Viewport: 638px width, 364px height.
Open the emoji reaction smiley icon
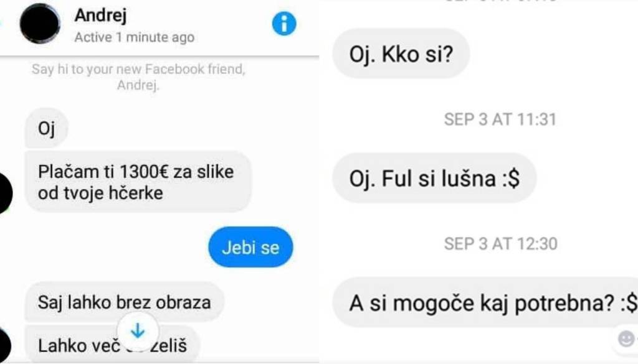(x=626, y=338)
